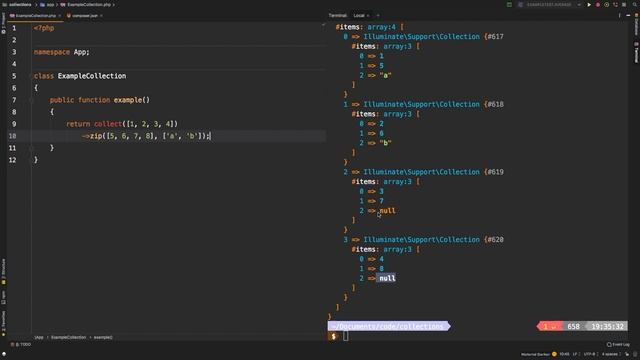640x360 pixels.
Task: Click the ~/Documents/code/collections prompt path
Action: tap(388, 327)
